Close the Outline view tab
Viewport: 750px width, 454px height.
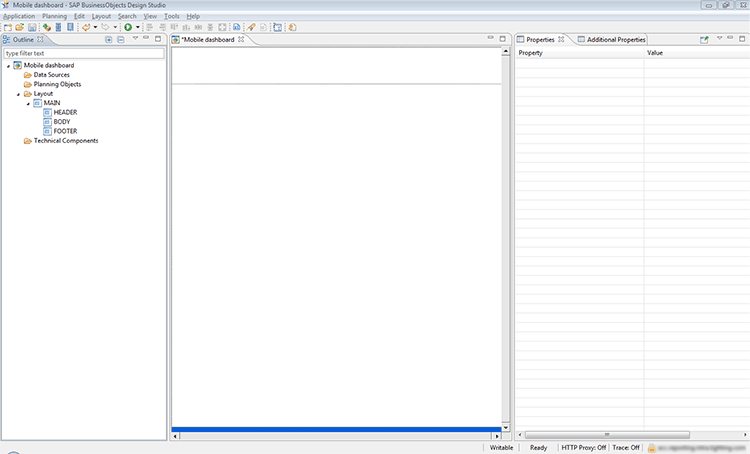(x=40, y=39)
